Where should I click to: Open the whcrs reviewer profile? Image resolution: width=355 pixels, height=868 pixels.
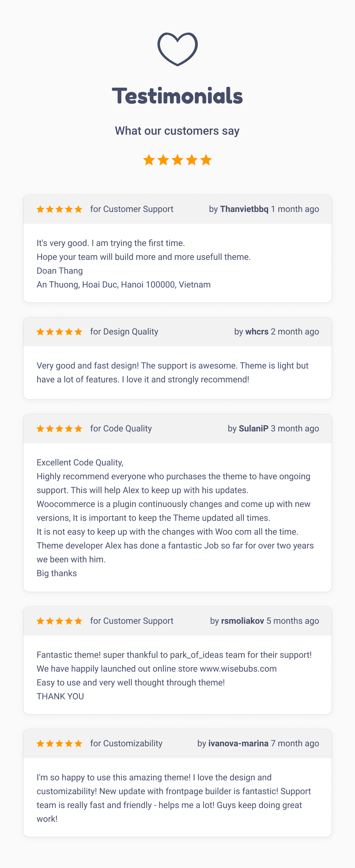click(257, 332)
